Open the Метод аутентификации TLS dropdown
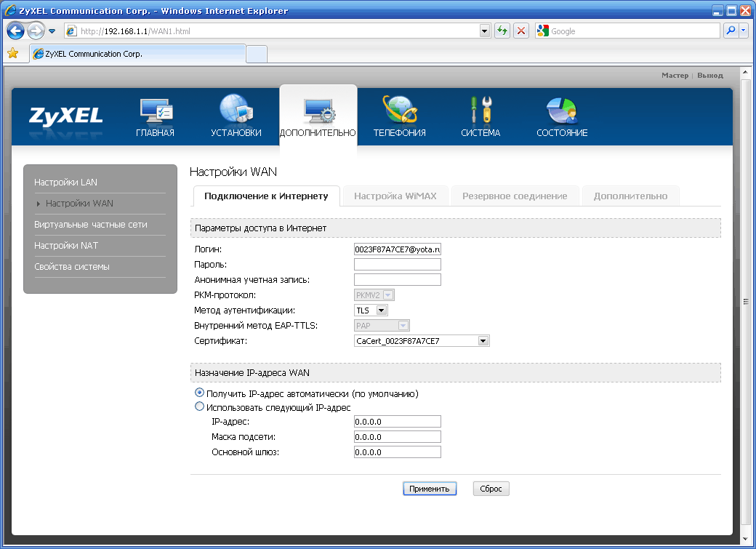 371,310
